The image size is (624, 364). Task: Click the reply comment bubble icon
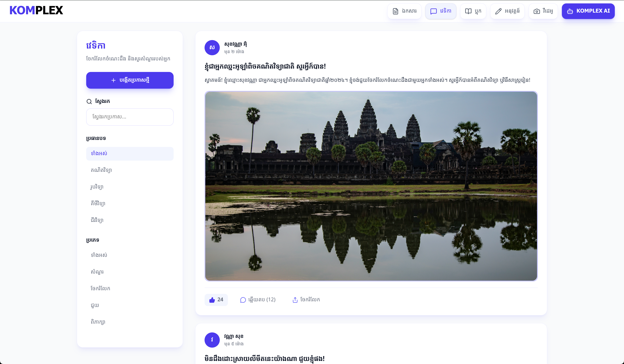tap(243, 300)
